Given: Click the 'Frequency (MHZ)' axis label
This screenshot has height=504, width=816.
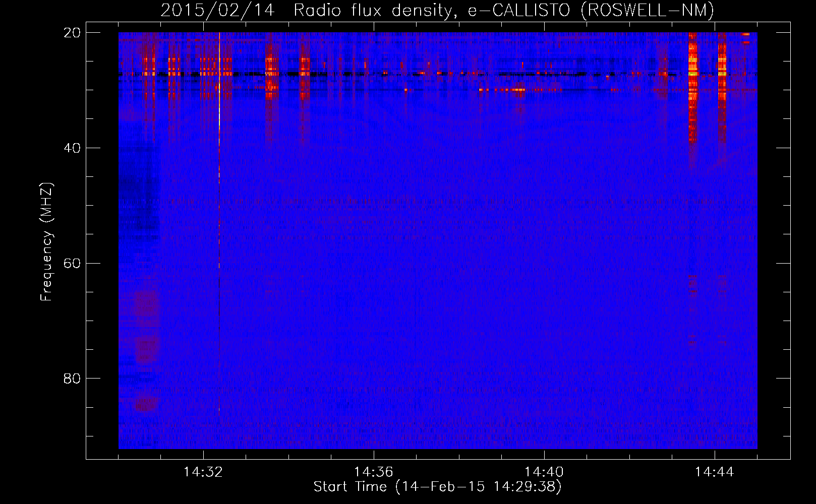Looking at the screenshot, I should [46, 242].
